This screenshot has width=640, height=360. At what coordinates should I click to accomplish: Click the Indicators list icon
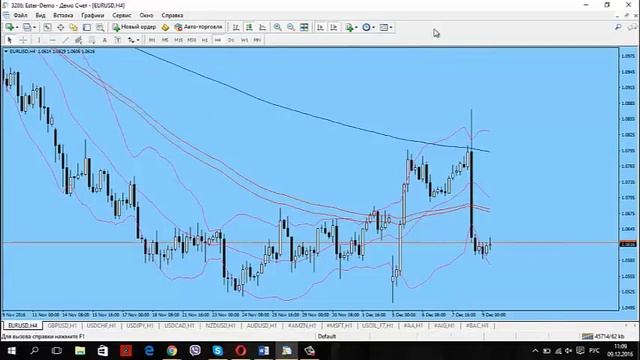pyautogui.click(x=349, y=27)
